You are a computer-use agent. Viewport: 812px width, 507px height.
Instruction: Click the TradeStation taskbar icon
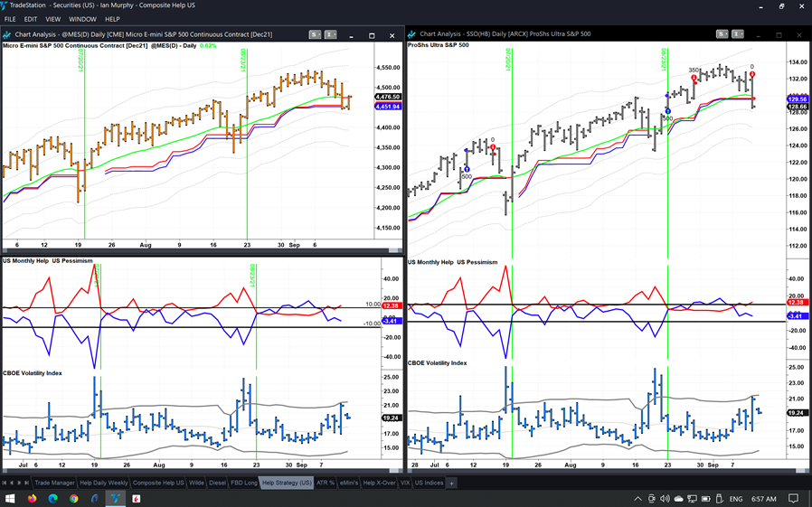point(115,499)
